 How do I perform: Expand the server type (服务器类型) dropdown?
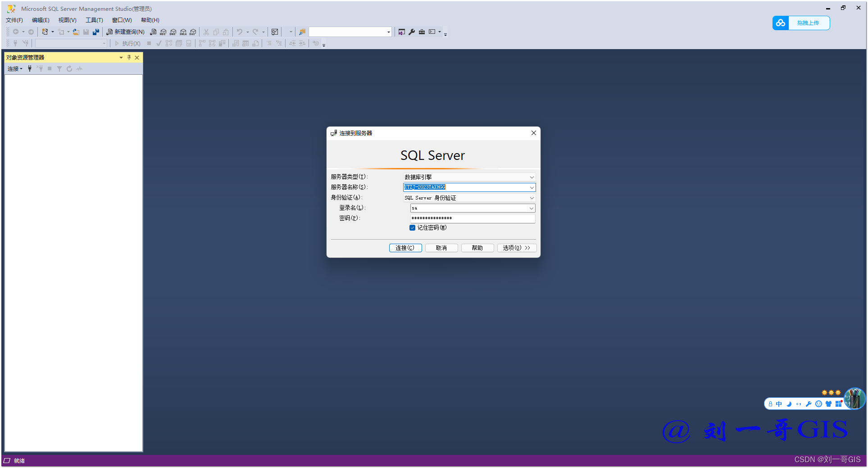532,177
